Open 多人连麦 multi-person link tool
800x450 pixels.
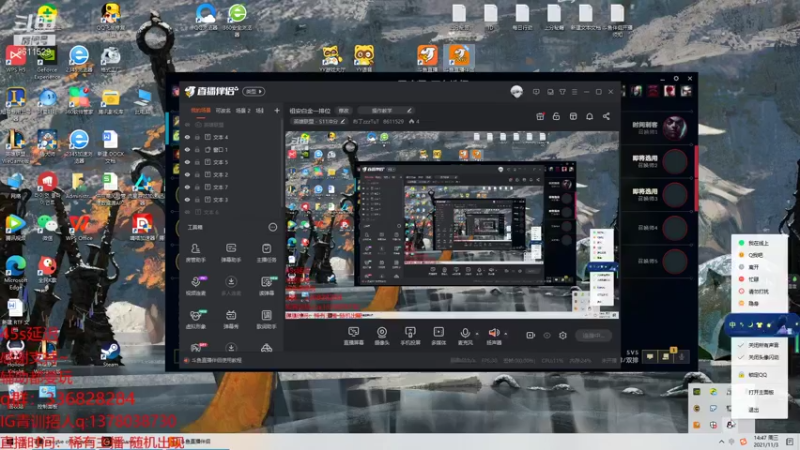click(231, 286)
